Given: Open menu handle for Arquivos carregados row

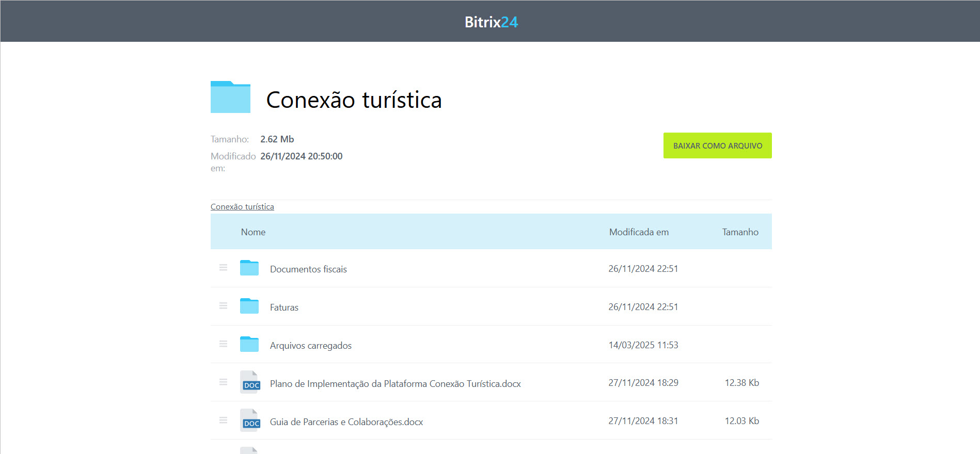Looking at the screenshot, I should pos(223,344).
